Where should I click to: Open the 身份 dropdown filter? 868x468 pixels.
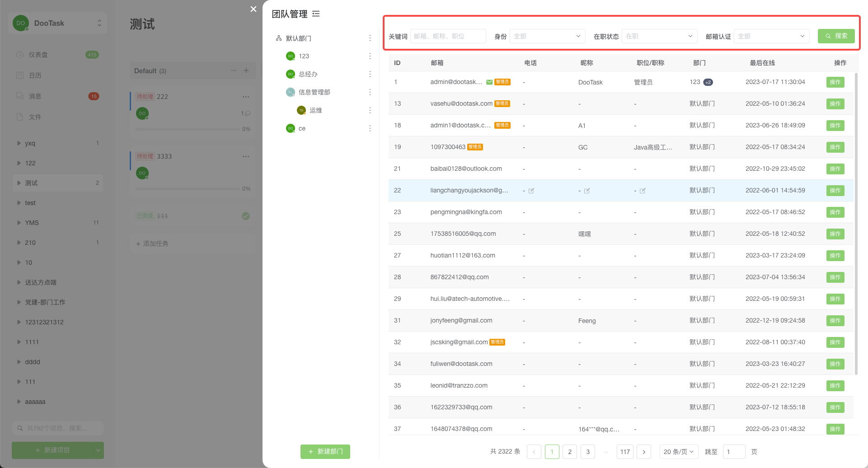pos(547,36)
